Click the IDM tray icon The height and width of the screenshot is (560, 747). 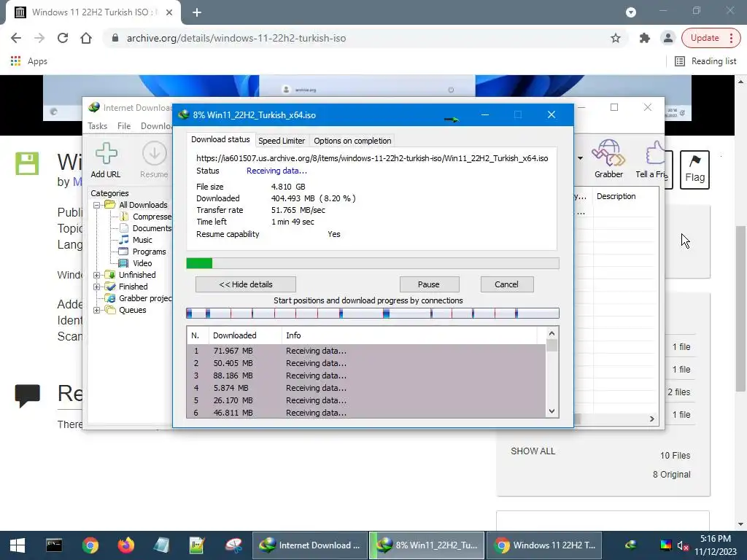631,545
